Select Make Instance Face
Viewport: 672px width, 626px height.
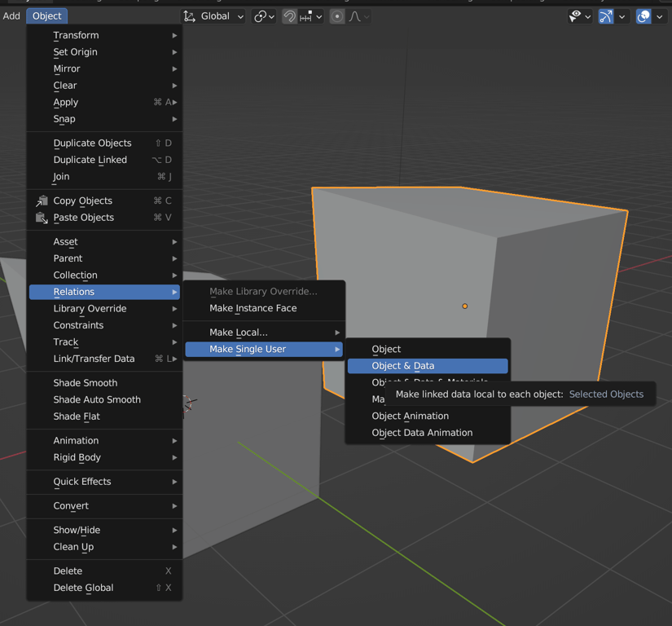coord(253,308)
